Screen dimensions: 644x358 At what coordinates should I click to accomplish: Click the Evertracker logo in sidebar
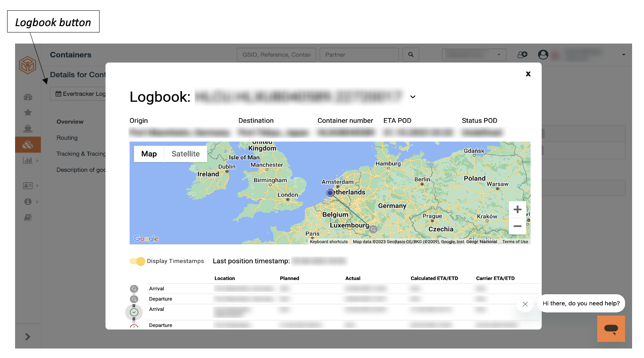coord(28,65)
